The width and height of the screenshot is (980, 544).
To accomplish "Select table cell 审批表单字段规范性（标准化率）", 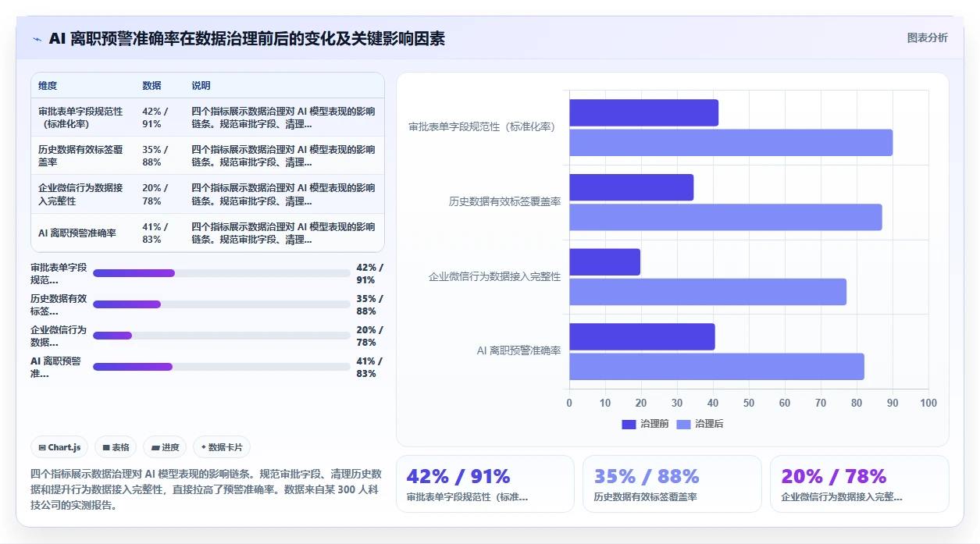I will (83, 117).
